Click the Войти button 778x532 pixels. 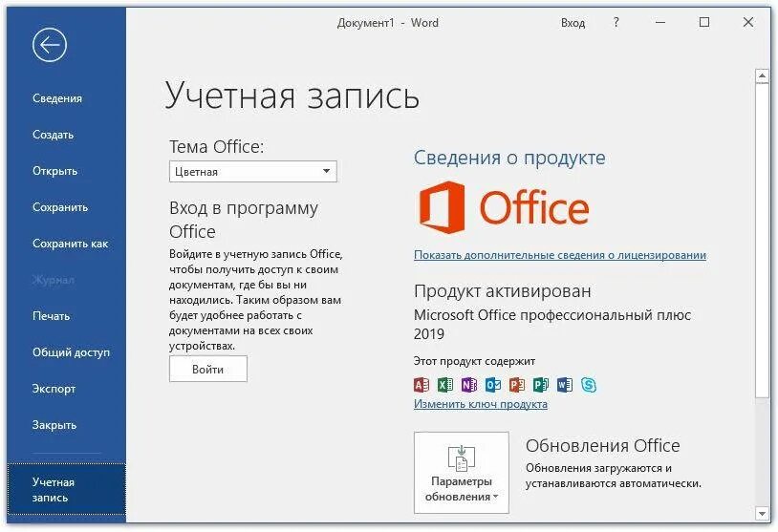[x=208, y=369]
